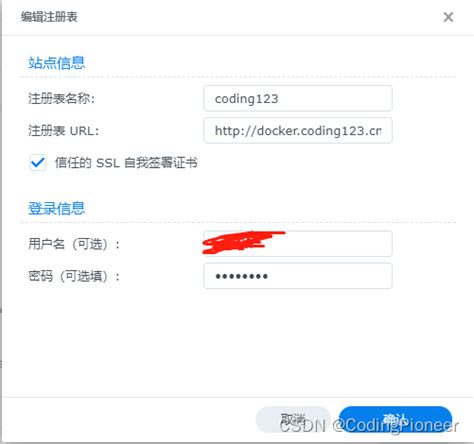Viewport: 474px width, 444px height.
Task: Toggle the 信任的 SSL 自我签署证书 checkbox
Action: click(37, 163)
